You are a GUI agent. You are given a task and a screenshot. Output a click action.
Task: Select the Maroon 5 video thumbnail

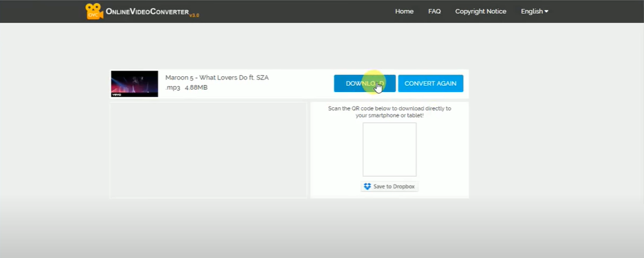click(134, 84)
